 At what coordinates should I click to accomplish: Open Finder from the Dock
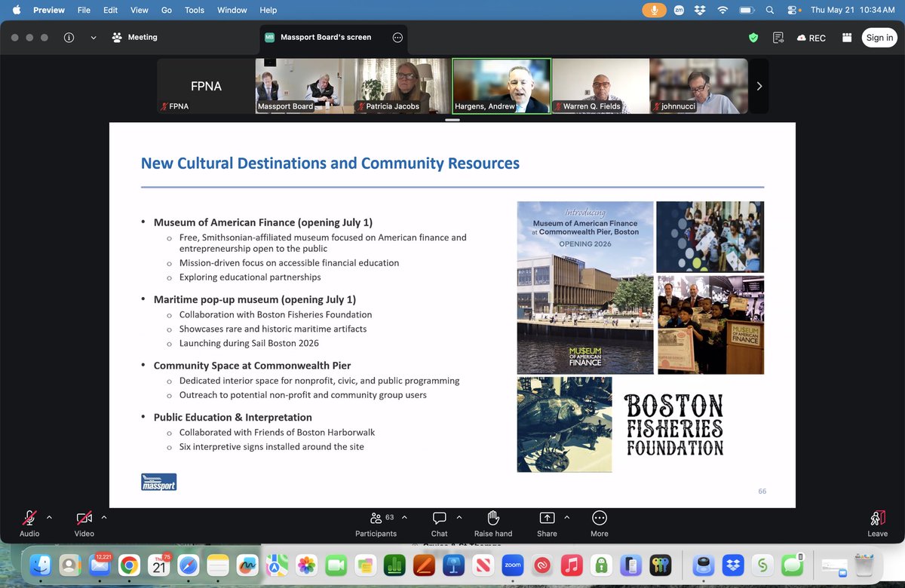(x=39, y=565)
